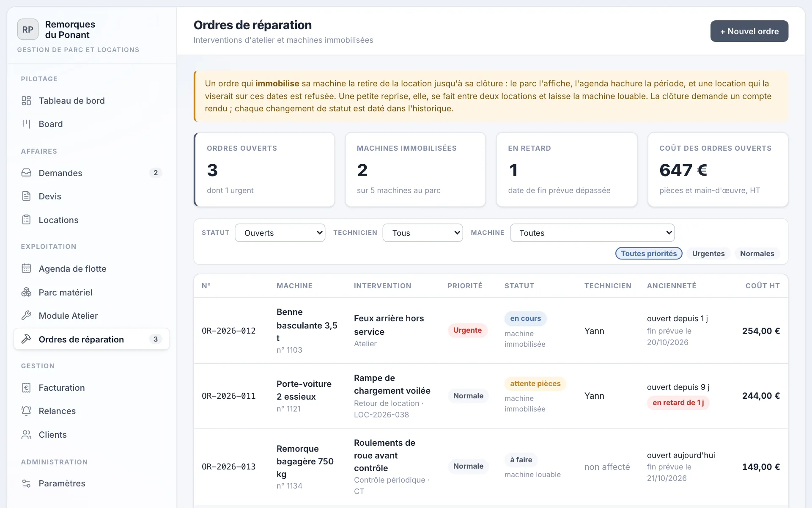Image resolution: width=812 pixels, height=508 pixels.
Task: Click the 'en cours' status badge
Action: 525,318
